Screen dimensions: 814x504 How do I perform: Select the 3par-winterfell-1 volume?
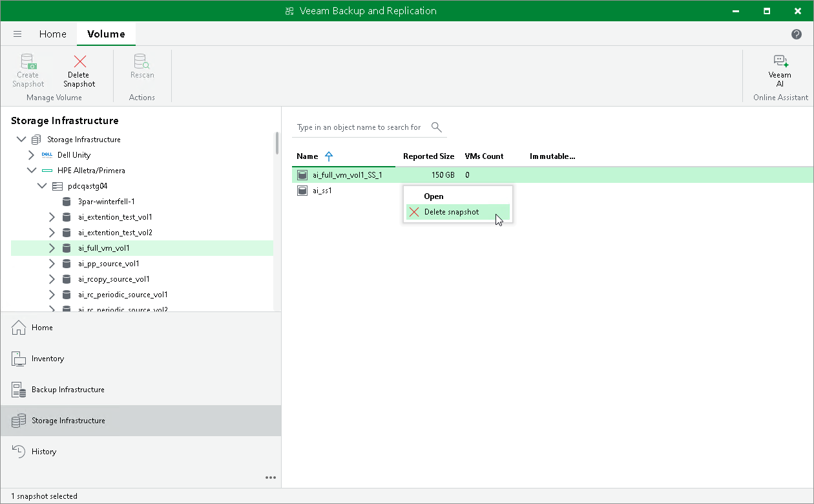point(106,202)
